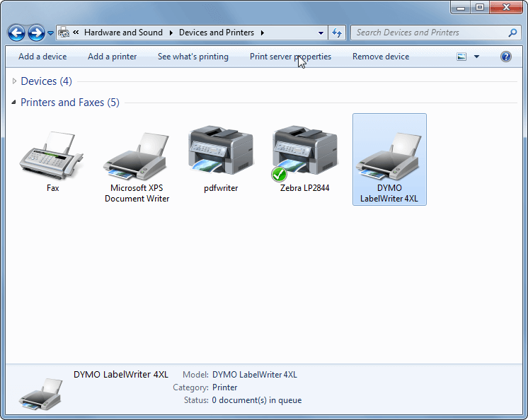Expand the Devices (4) group
The width and height of the screenshot is (528, 420).
[x=14, y=81]
